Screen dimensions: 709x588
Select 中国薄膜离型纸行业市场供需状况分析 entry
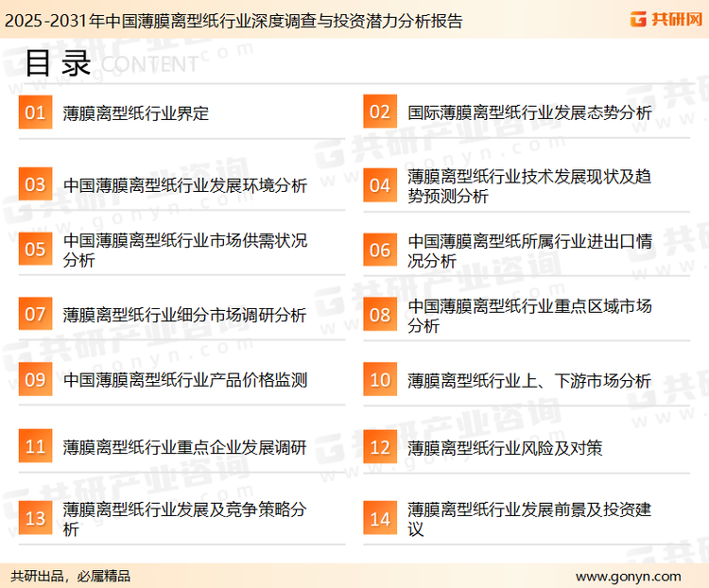pos(185,251)
